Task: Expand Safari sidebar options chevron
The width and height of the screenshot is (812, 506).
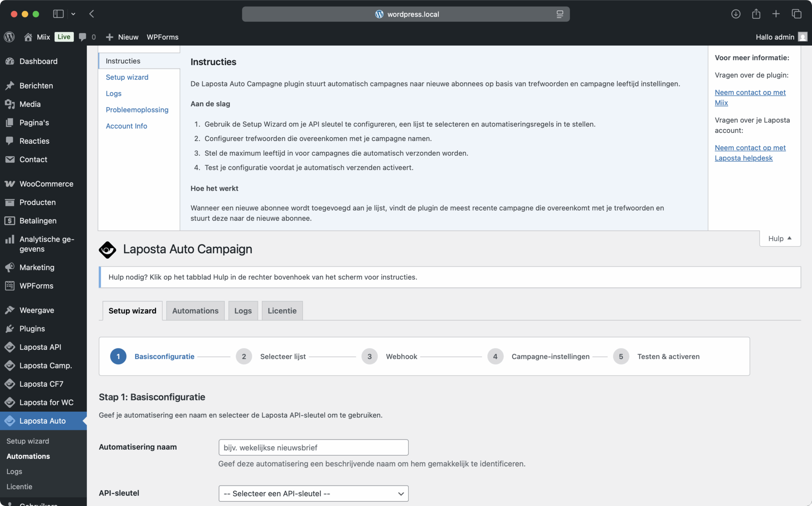Action: (73, 14)
